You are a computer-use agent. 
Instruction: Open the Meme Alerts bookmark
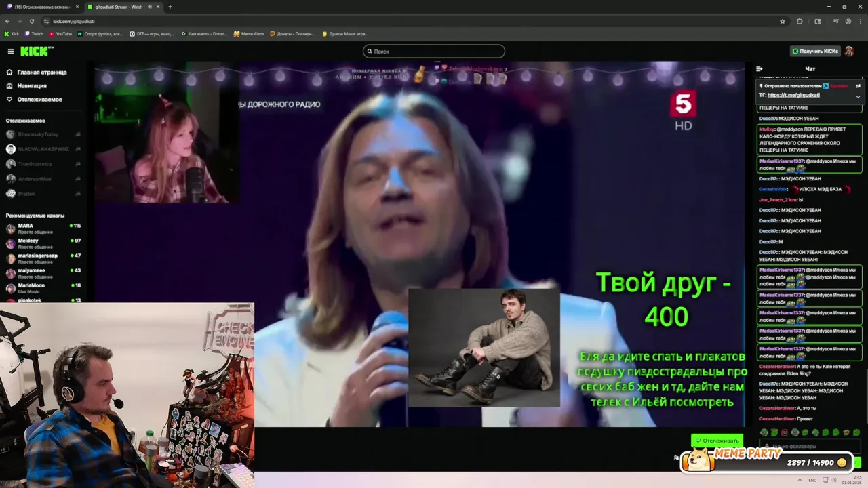pos(249,33)
